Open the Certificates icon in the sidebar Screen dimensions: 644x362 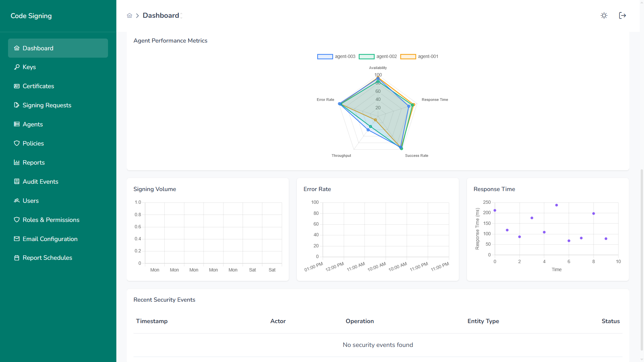pos(17,86)
